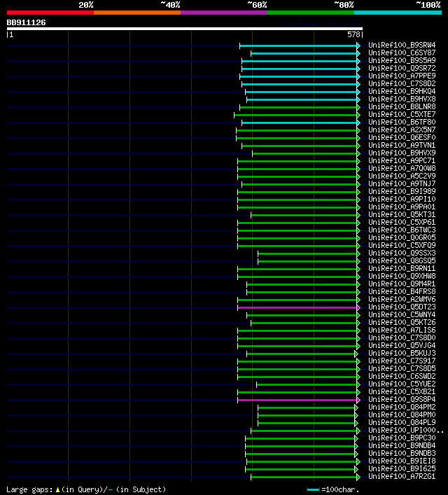Click green alignment bar for UniRef100_Q84PL9
The image size is (448, 495).
[x=306, y=424]
